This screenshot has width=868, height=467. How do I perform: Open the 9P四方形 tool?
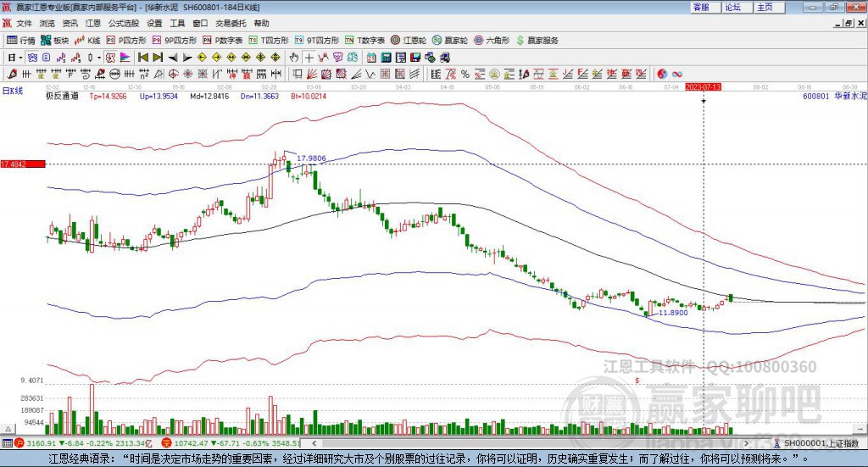tap(175, 41)
